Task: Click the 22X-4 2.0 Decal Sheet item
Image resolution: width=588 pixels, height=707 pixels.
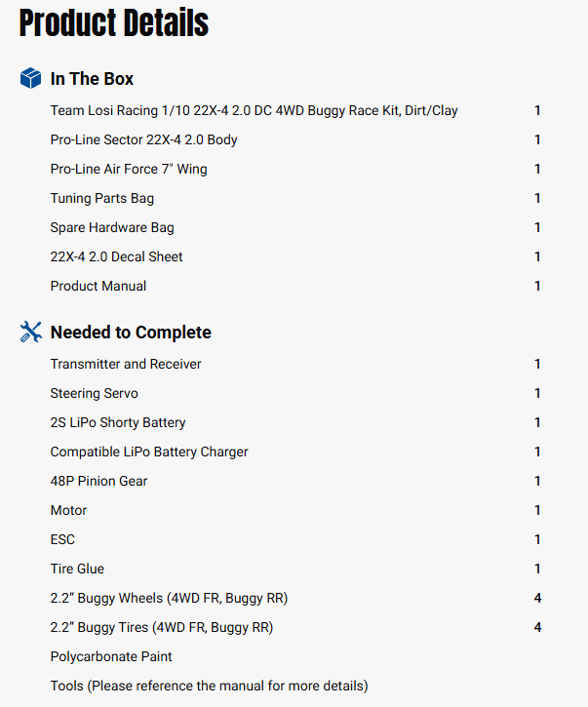Action: [117, 256]
